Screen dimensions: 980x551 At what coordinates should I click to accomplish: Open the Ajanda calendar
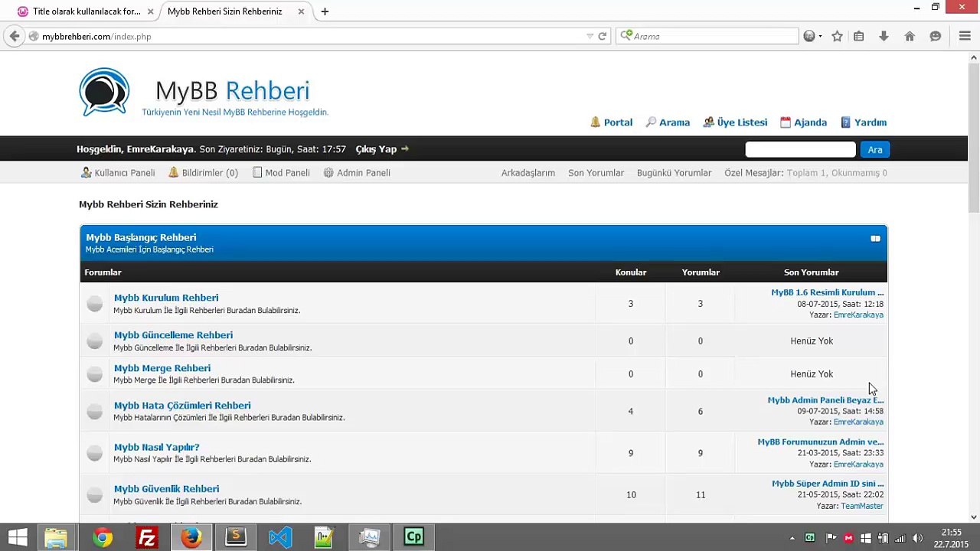point(803,122)
